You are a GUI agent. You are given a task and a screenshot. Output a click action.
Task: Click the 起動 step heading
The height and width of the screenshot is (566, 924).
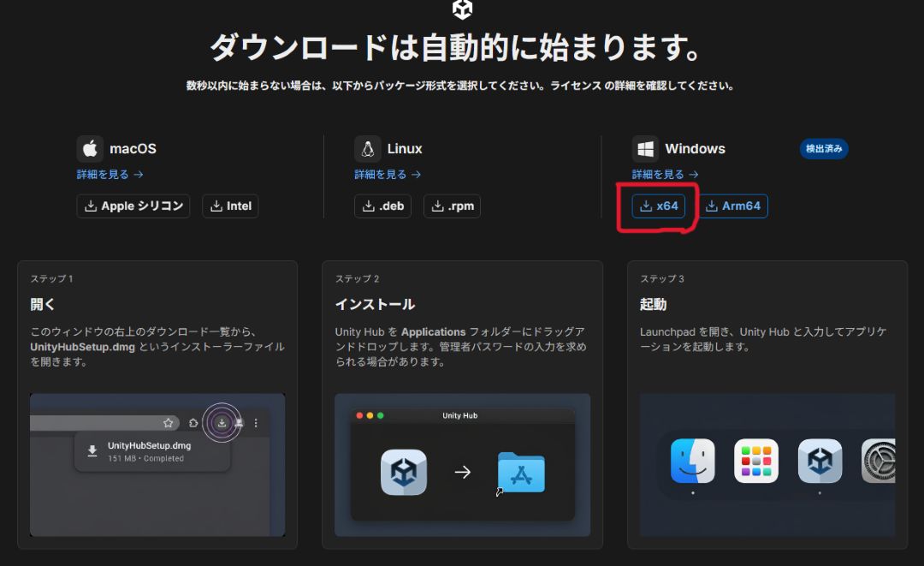tap(653, 304)
